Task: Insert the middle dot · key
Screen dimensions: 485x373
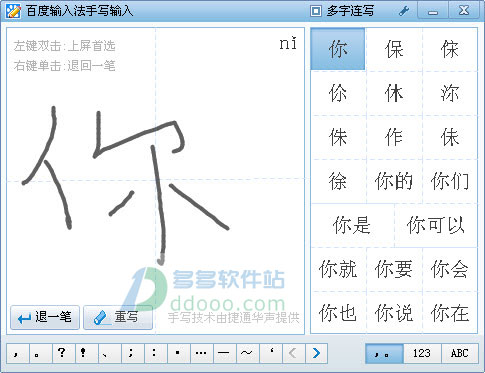Action: click(x=179, y=353)
